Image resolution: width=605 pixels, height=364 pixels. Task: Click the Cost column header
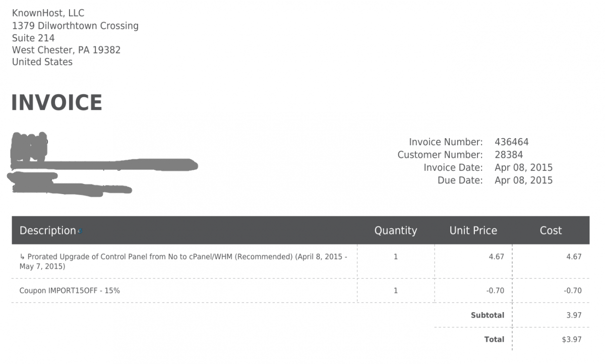[551, 231]
